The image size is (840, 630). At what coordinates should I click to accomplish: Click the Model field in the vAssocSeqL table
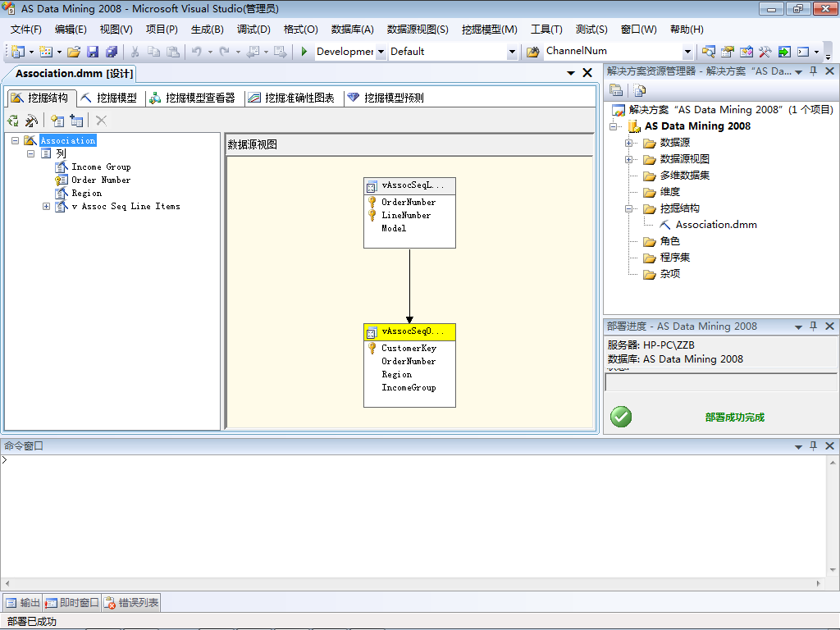click(394, 228)
